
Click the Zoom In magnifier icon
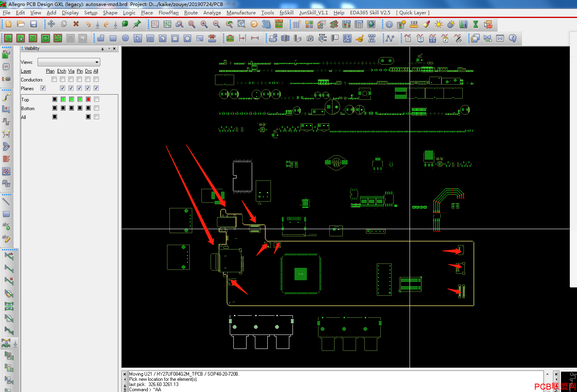[204, 24]
